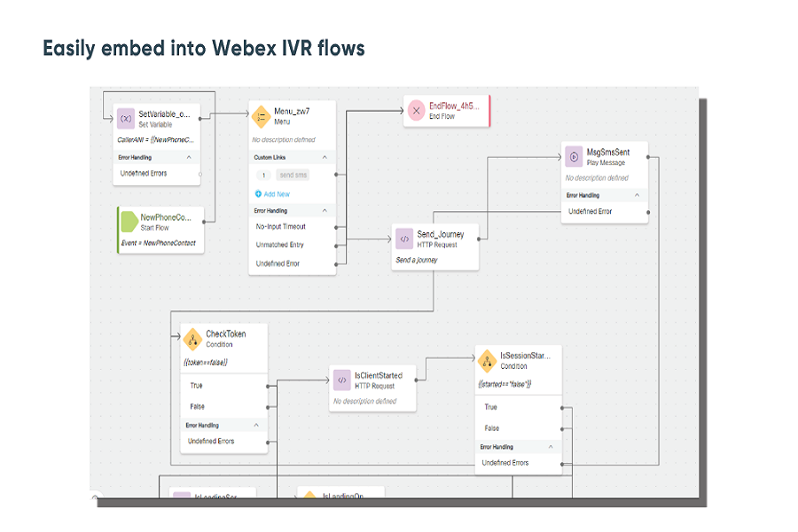Click the 'Send a journey' description text
The height and width of the screenshot is (532, 798).
coord(417,260)
